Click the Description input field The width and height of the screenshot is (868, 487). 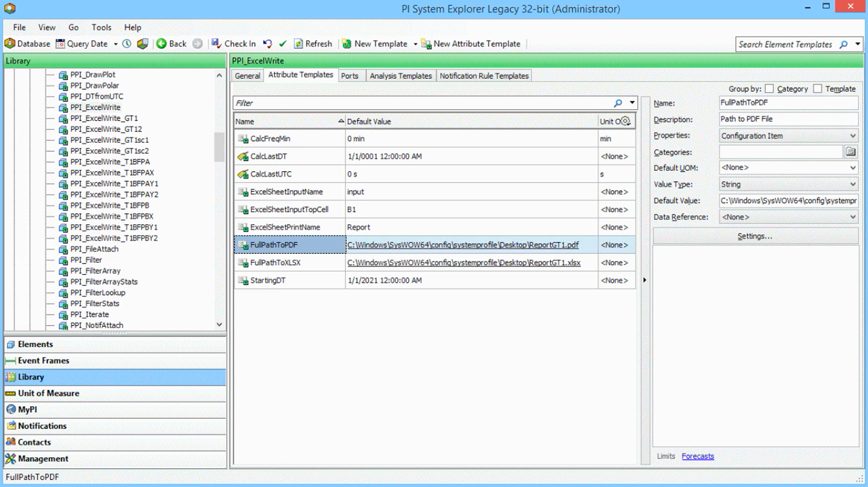(788, 119)
